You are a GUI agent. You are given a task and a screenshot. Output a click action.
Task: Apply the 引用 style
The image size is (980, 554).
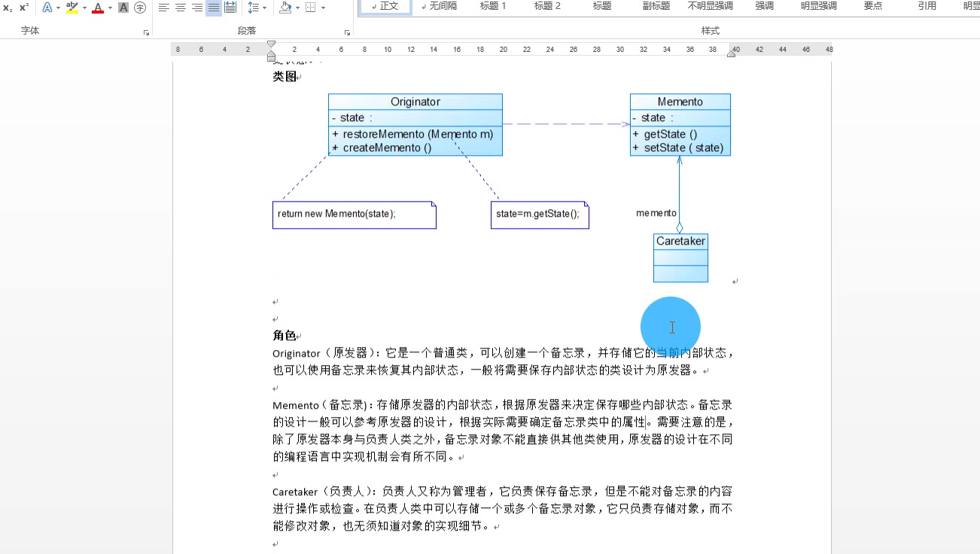(927, 6)
